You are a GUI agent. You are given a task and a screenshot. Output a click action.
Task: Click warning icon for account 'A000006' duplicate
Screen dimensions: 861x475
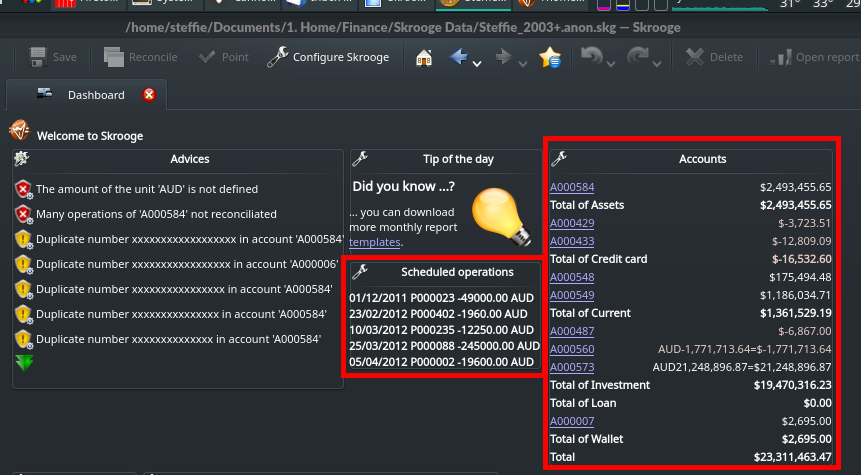click(x=23, y=264)
